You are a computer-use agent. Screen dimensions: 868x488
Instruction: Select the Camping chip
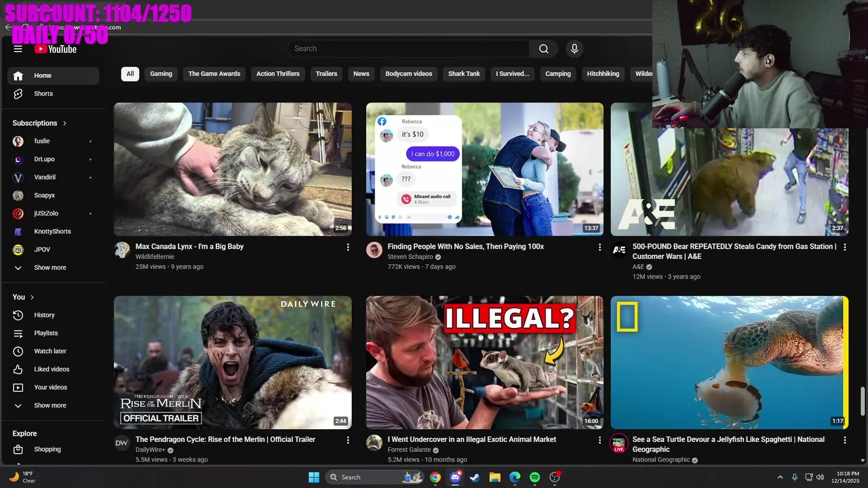[x=558, y=74]
